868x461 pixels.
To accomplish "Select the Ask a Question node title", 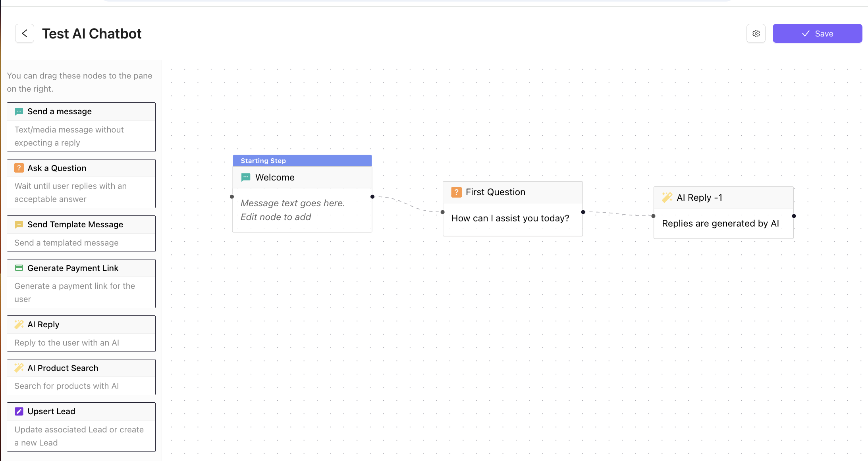I will 57,168.
